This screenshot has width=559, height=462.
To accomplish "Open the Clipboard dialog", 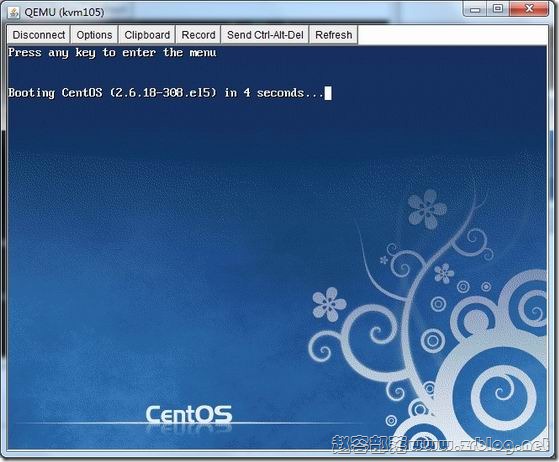I will pos(147,35).
